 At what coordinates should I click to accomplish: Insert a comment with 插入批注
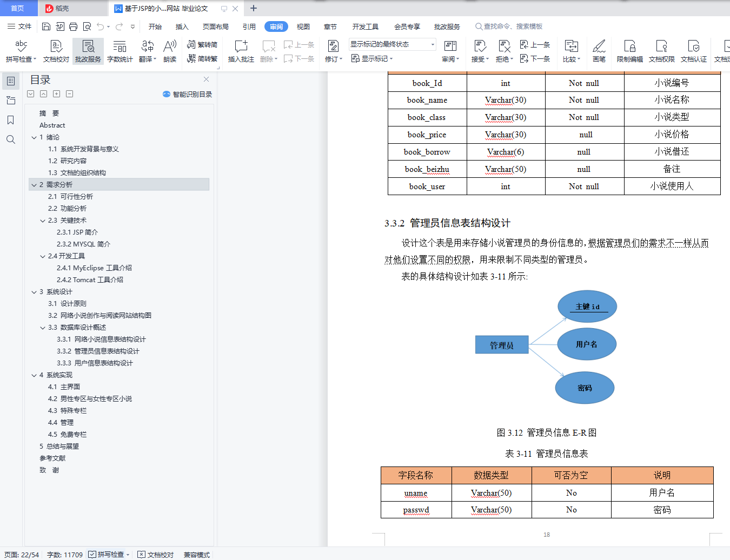click(x=241, y=51)
